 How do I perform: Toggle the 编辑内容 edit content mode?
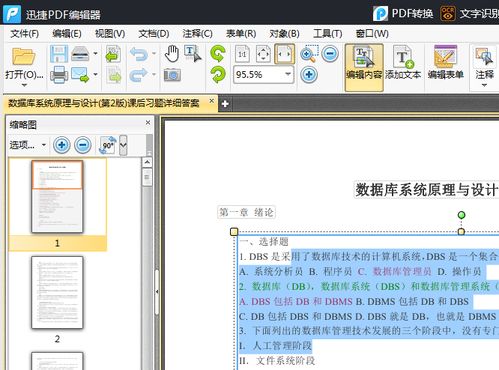(x=364, y=67)
